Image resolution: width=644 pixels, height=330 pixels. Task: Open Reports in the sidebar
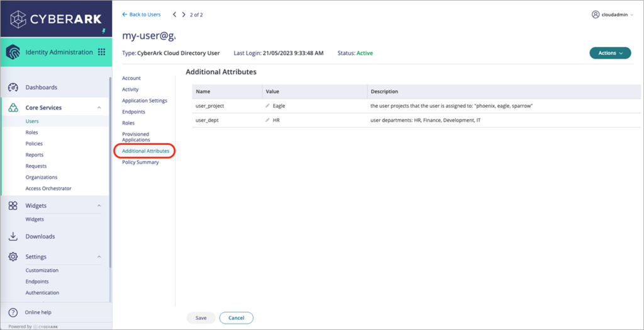[35, 155]
